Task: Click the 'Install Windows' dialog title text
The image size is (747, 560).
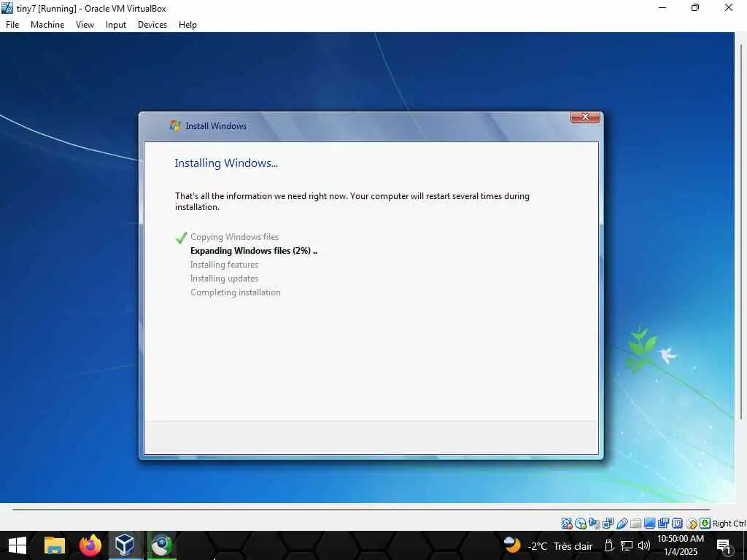Action: 216,126
